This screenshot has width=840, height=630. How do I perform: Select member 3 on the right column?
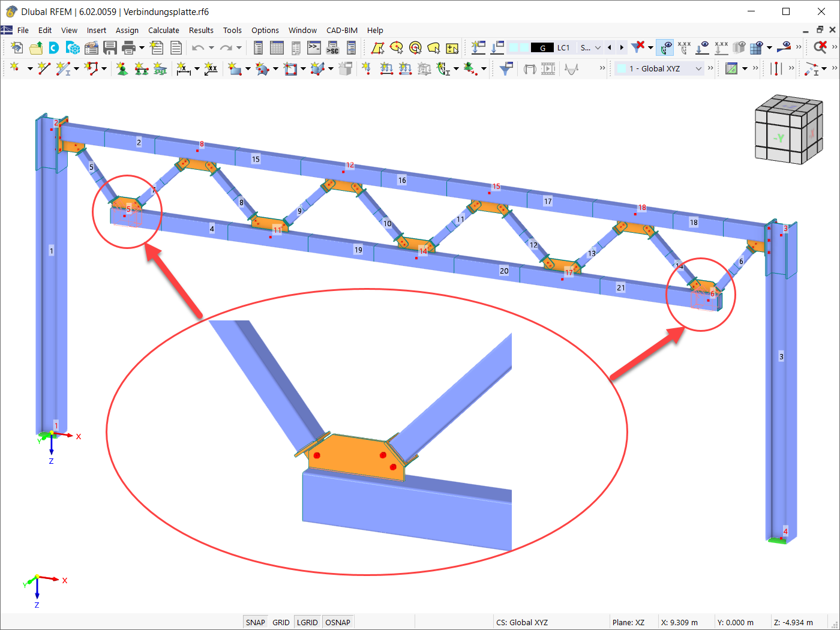point(781,356)
